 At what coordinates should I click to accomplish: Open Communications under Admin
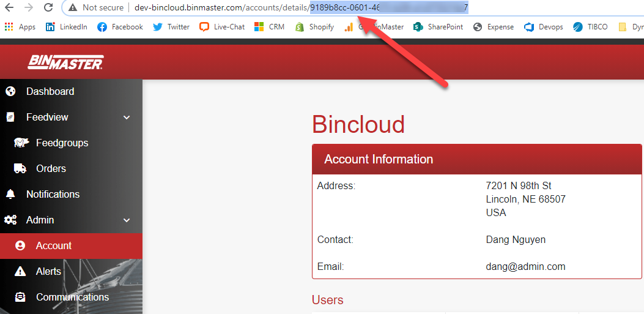coord(71,297)
